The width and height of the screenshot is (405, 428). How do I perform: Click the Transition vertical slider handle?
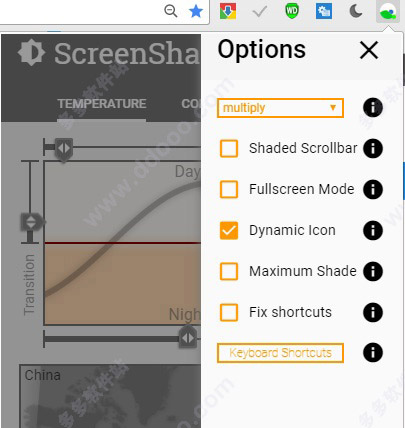[x=32, y=222]
